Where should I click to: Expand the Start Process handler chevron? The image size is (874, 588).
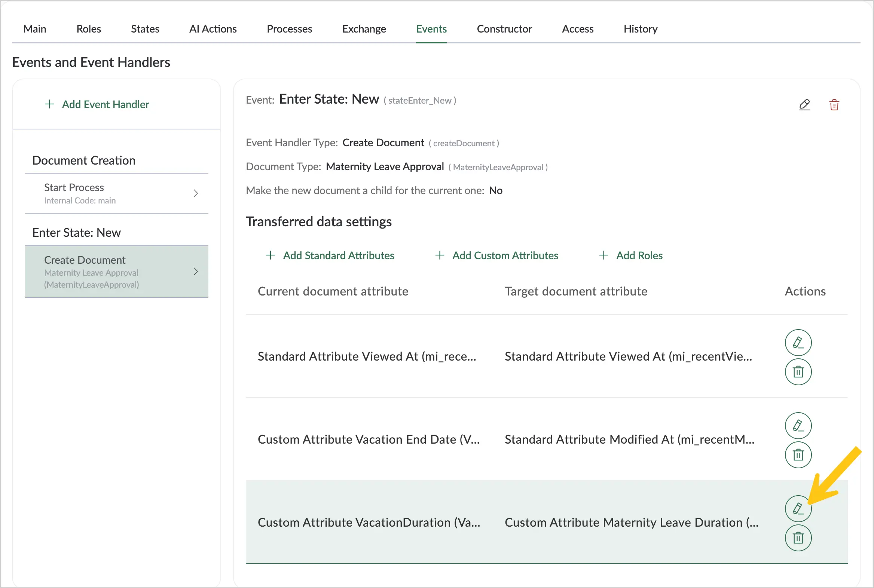click(x=195, y=193)
